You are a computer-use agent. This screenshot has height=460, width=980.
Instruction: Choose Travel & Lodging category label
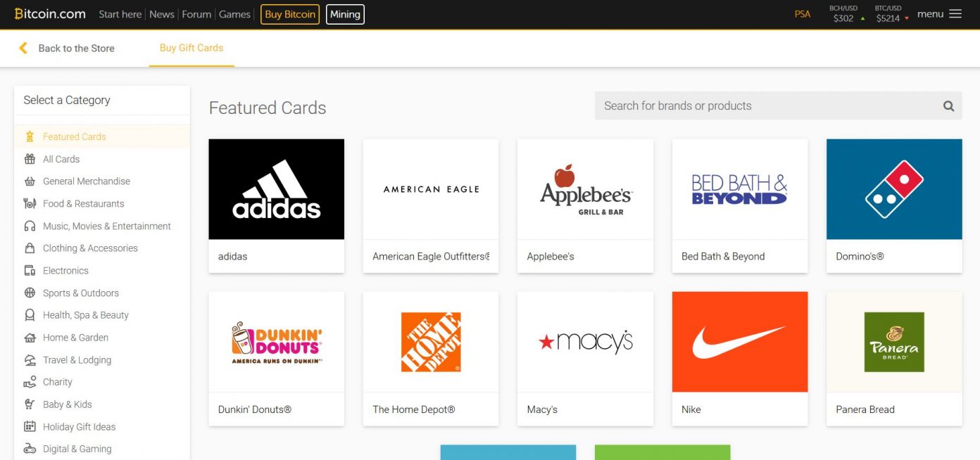click(x=77, y=360)
